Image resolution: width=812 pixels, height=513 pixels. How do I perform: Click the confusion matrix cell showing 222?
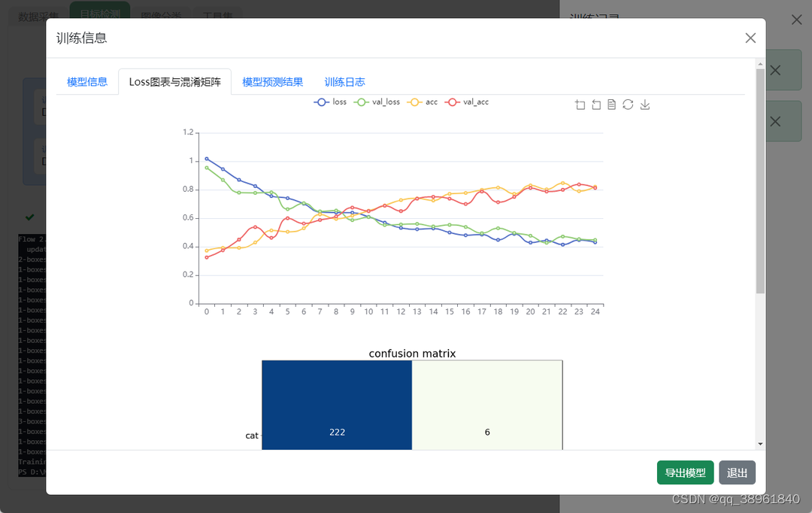(337, 405)
